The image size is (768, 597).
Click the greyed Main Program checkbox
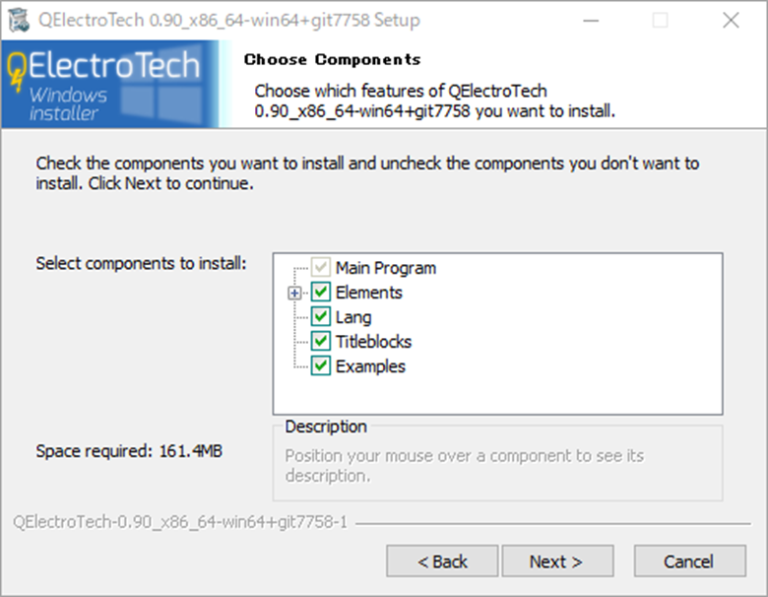321,268
